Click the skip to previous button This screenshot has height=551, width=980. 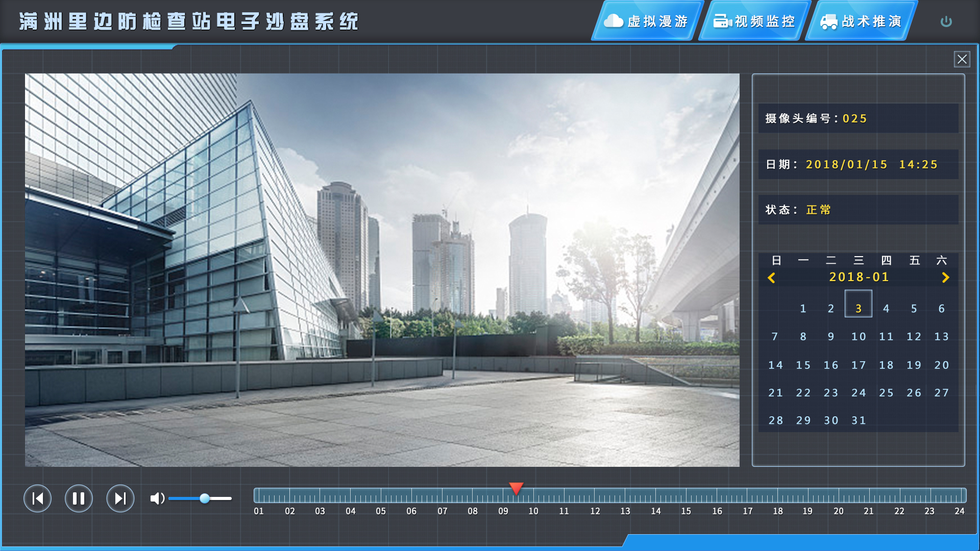pyautogui.click(x=38, y=498)
